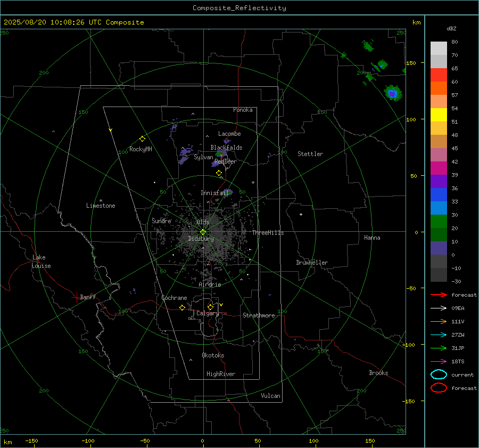Click the cyan current ellipse in legend
This screenshot has height=448, width=479.
[x=439, y=374]
